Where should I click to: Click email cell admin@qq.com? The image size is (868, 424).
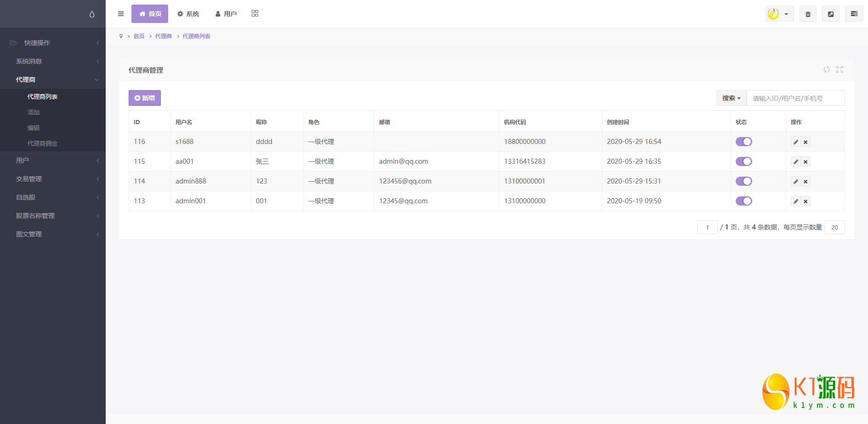tap(403, 161)
